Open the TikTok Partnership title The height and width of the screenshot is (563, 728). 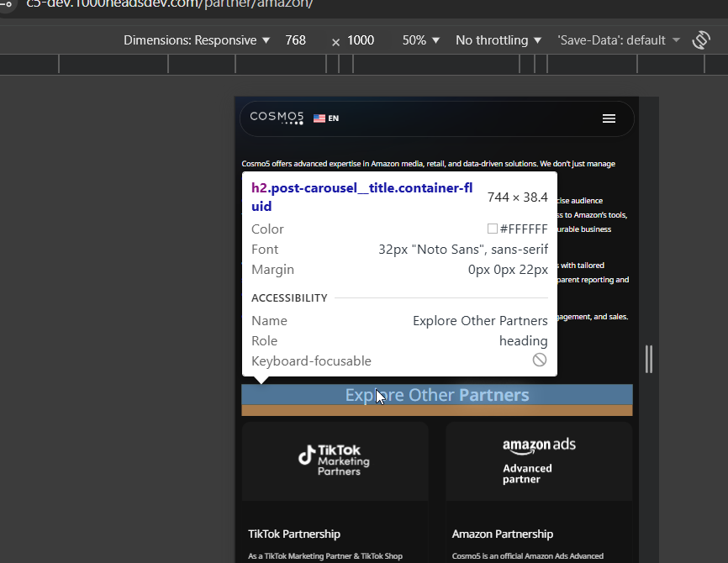pos(294,534)
